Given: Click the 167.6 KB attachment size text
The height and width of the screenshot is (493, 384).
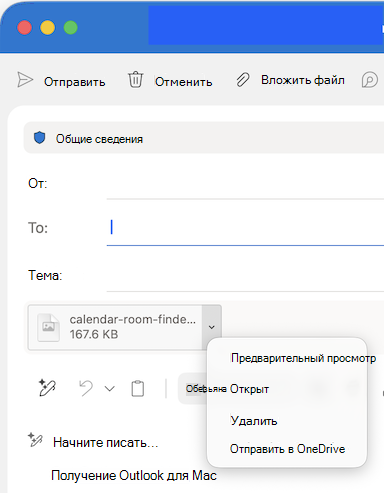Looking at the screenshot, I should 94,334.
